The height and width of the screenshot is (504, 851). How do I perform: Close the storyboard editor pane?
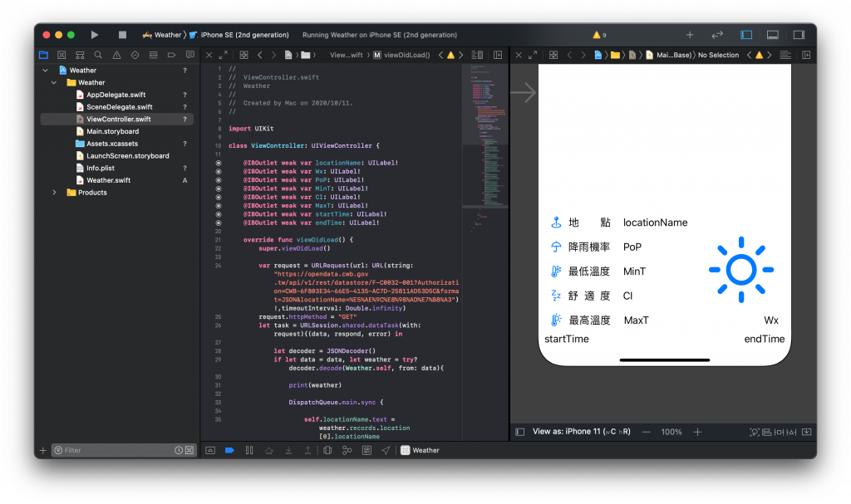(519, 55)
